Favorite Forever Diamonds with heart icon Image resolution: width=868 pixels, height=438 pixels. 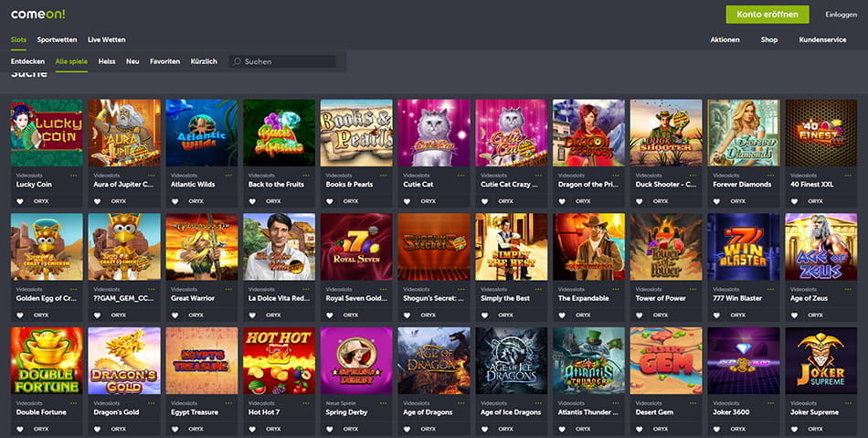tap(717, 201)
